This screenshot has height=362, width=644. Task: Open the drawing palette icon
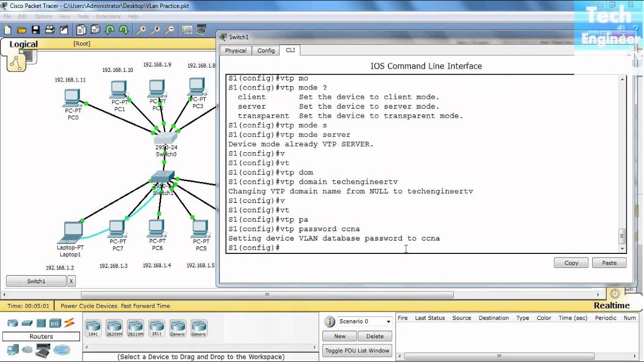tap(187, 30)
